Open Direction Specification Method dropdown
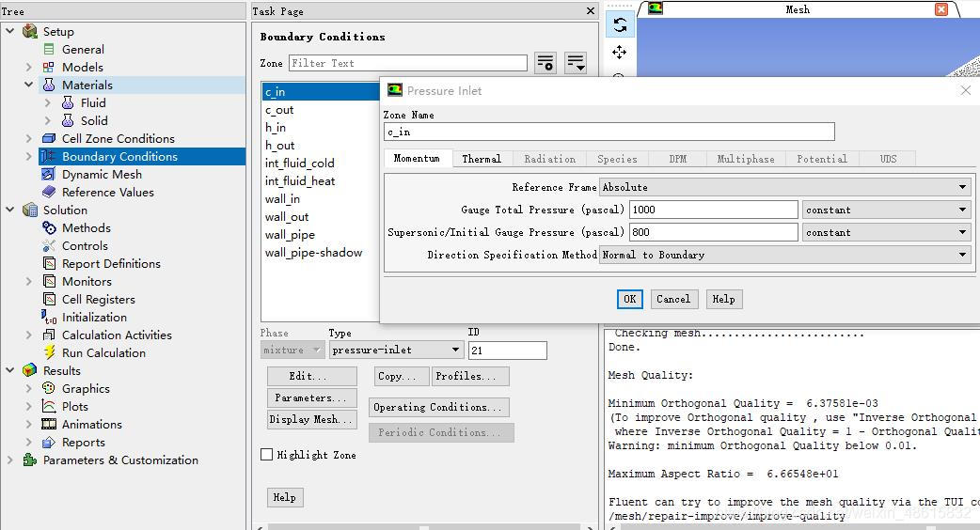Viewport: 980px width, 530px height. [785, 255]
